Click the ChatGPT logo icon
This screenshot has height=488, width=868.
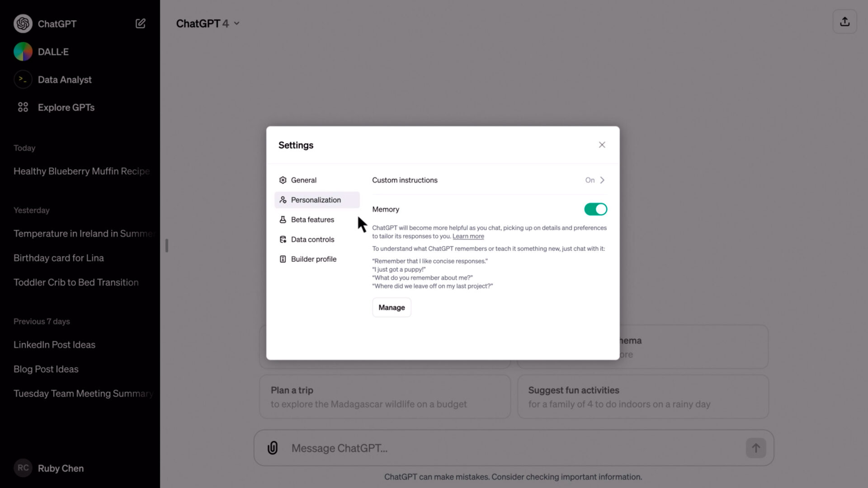pyautogui.click(x=23, y=24)
